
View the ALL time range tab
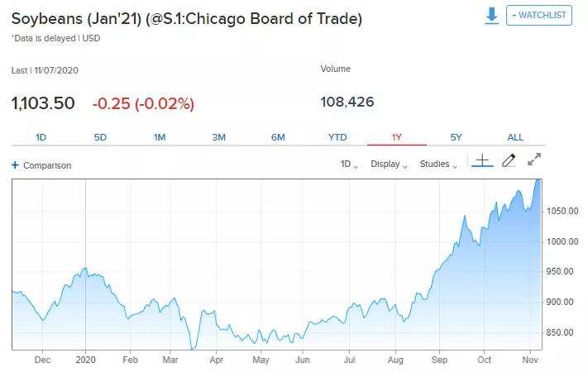tap(515, 137)
